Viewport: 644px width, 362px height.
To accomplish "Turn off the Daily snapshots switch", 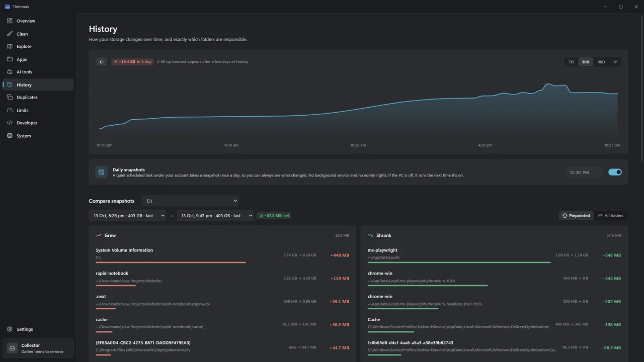I will (615, 172).
